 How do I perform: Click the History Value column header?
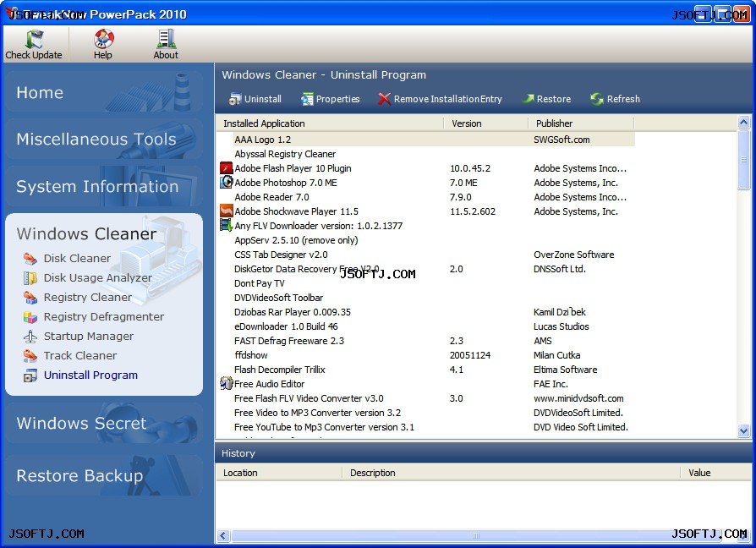click(x=716, y=473)
